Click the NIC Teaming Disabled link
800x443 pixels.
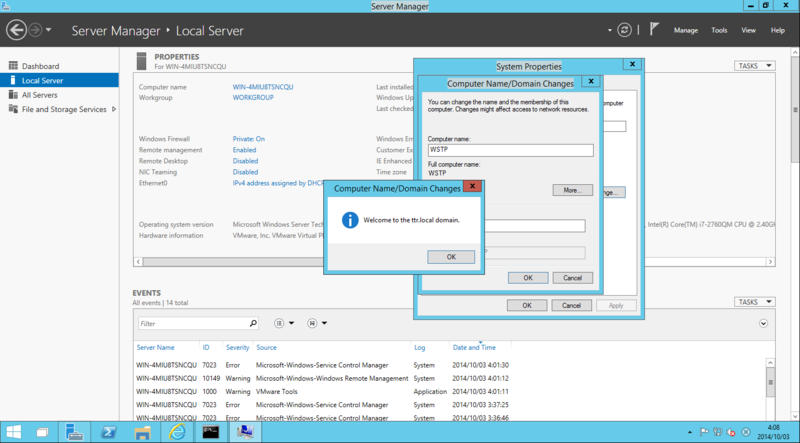pos(245,172)
